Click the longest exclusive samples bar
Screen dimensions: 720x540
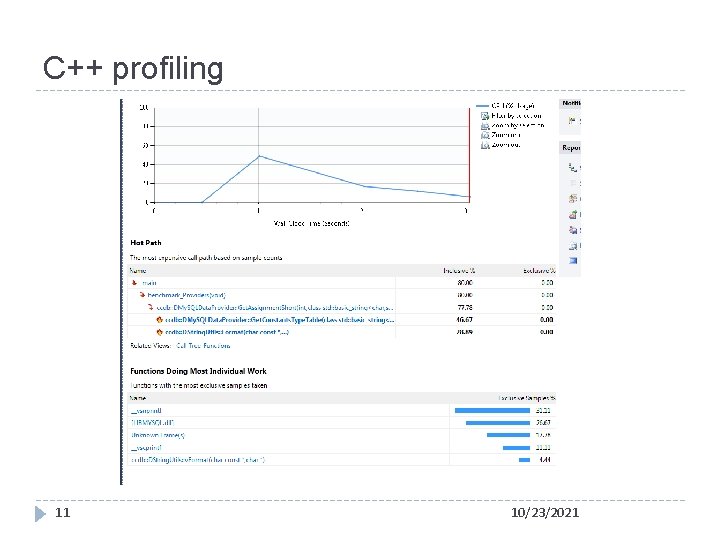click(492, 411)
